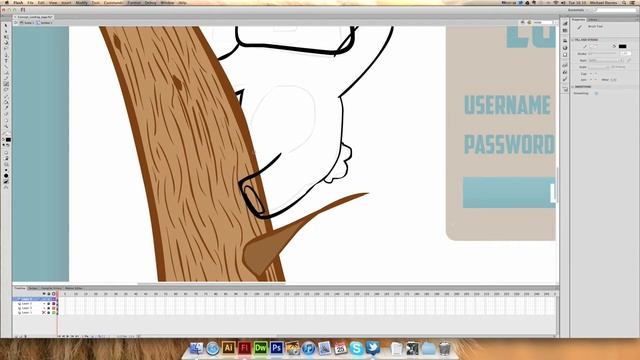Screen dimensions: 640x360
Task: Open the File menu
Action: coord(30,2)
